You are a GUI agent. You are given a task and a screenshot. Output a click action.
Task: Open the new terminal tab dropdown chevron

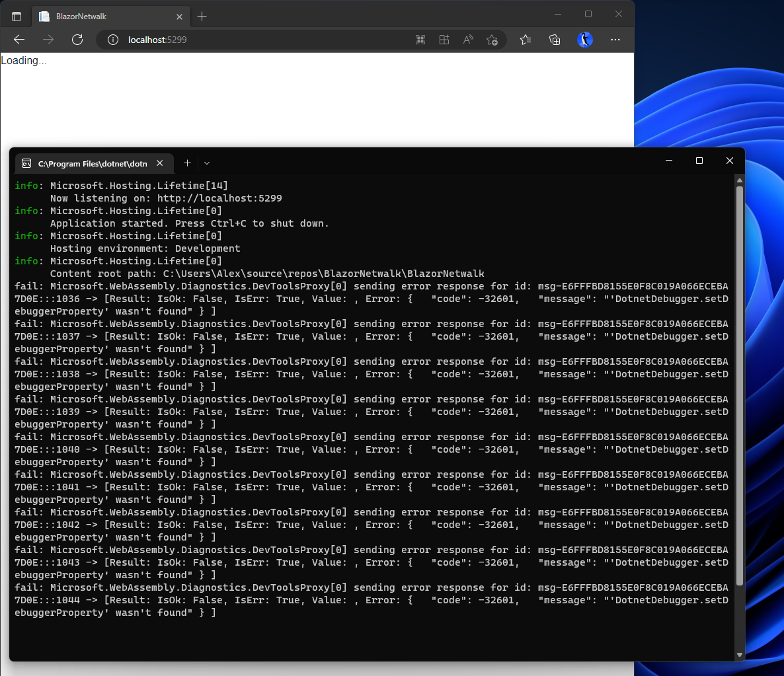[206, 163]
